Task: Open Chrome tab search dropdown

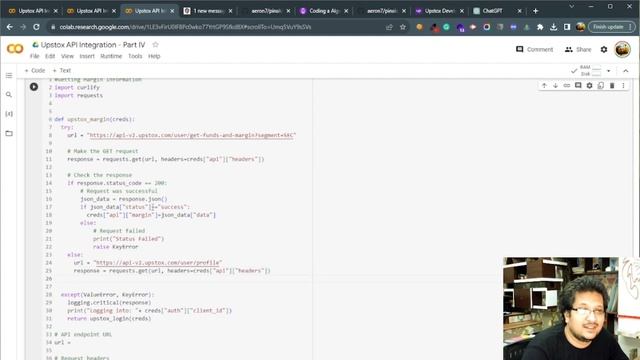Action: coord(571,7)
